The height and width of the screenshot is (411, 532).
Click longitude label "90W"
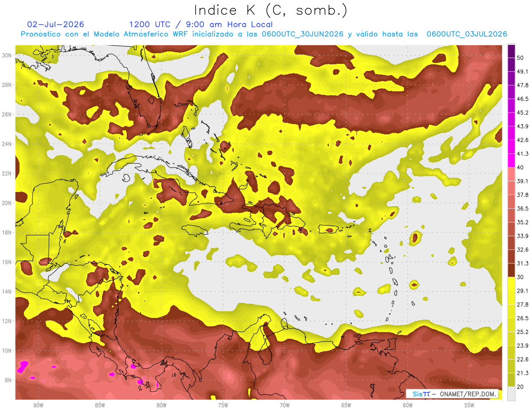(x=38, y=405)
